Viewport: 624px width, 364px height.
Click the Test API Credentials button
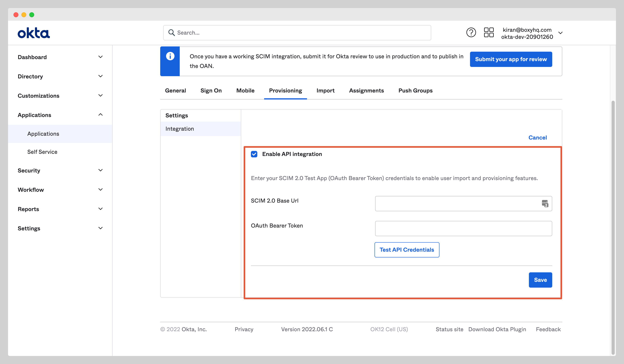tap(407, 250)
